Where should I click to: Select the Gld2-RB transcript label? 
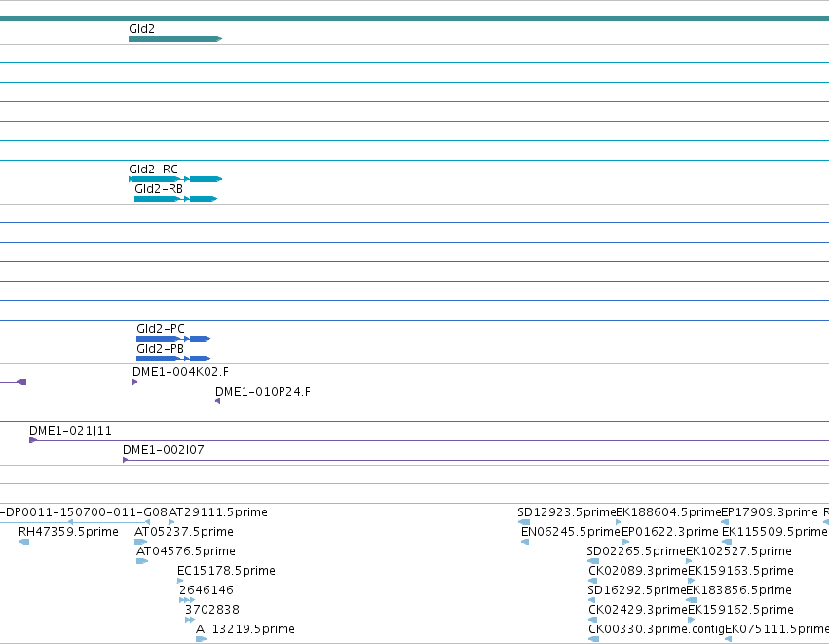pos(159,189)
